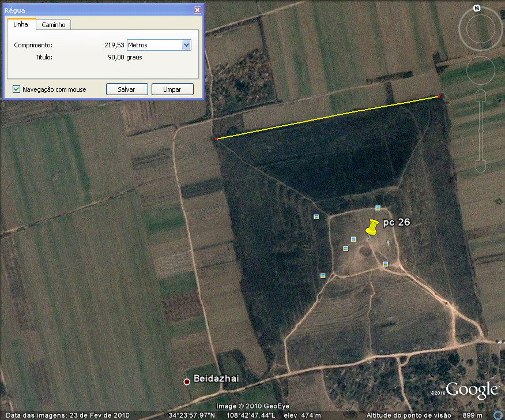Click the Google logo in the corner

tap(471, 391)
